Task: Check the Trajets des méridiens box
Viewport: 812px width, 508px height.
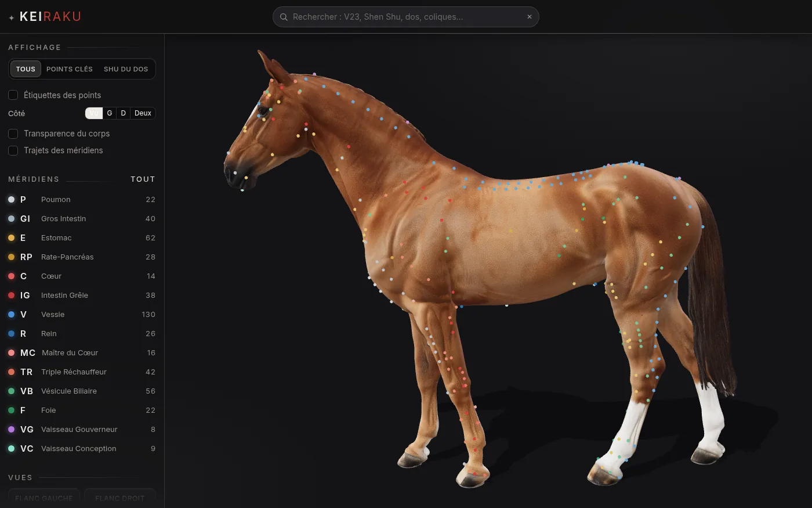Action: [x=13, y=150]
